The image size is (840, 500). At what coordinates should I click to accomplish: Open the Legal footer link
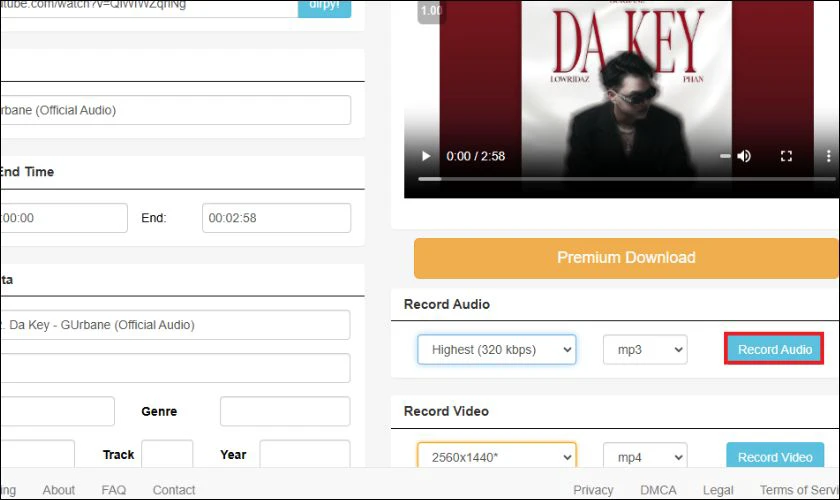coord(718,490)
